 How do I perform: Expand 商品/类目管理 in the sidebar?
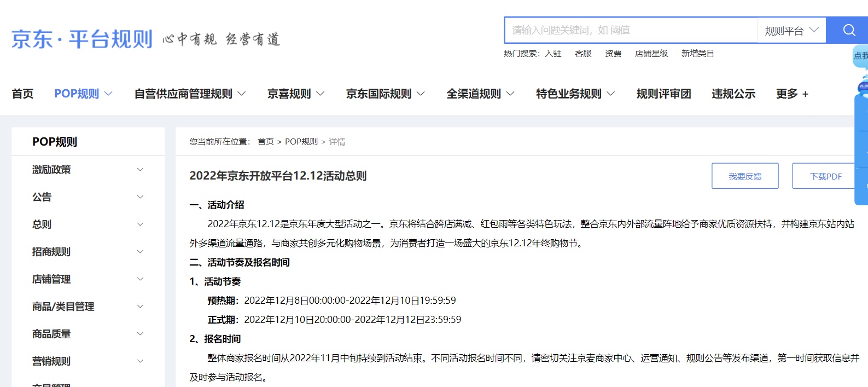pos(88,307)
